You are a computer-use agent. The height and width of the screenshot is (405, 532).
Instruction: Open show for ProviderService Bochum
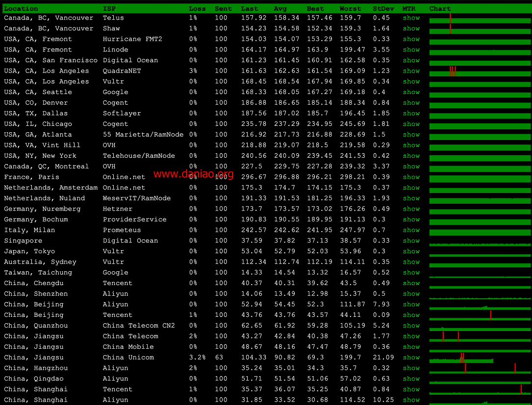tap(411, 219)
